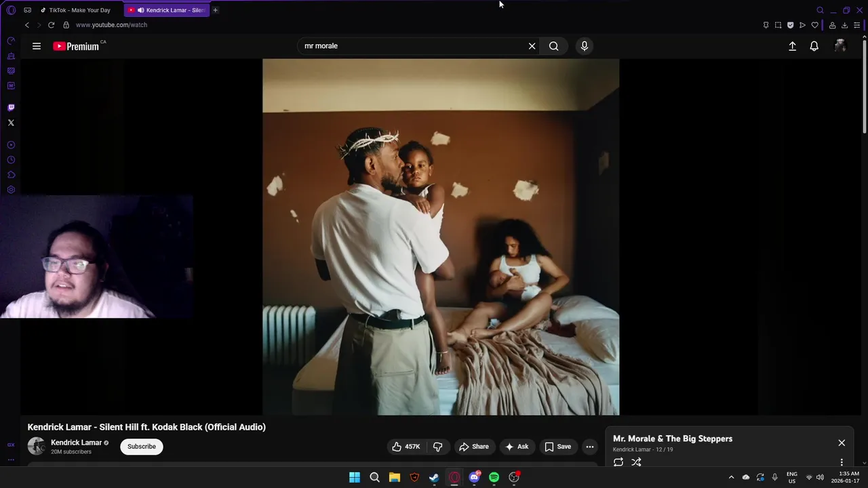Select the Kendrick Lamar YouTube tab
This screenshot has height=488, width=868.
tap(167, 10)
